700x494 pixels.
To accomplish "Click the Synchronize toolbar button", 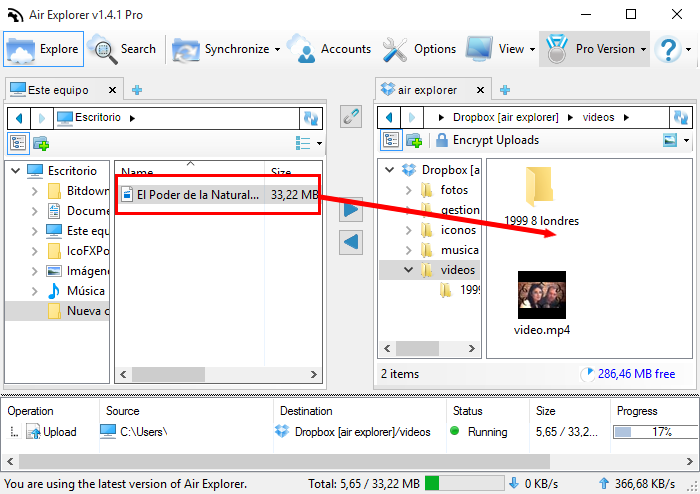I will (221, 49).
